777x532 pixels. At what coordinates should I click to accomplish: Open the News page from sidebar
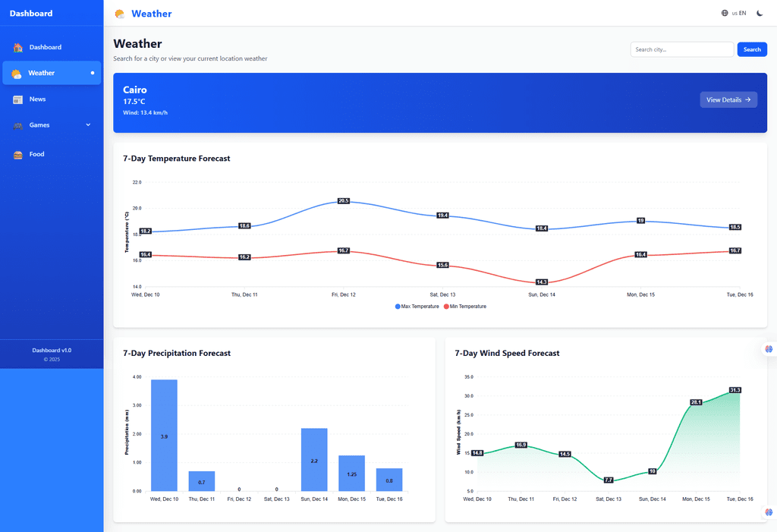tap(38, 99)
